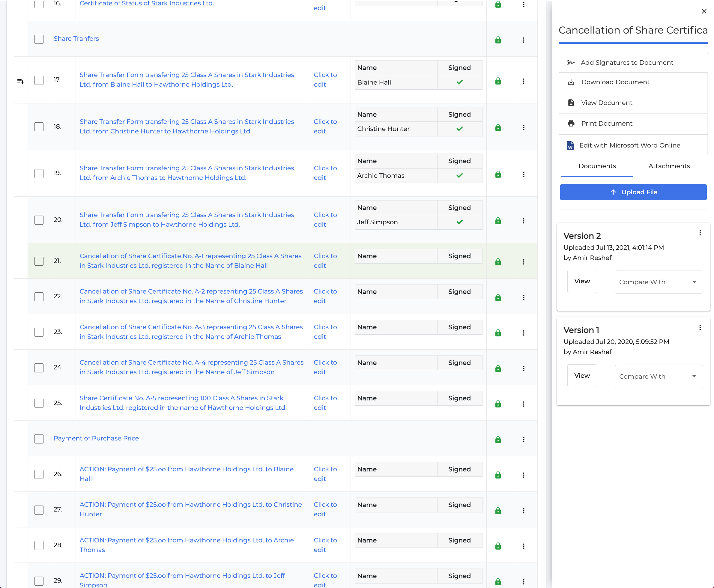Tick the checkbox for document 20
Image resolution: width=714 pixels, height=588 pixels.
pos(39,220)
